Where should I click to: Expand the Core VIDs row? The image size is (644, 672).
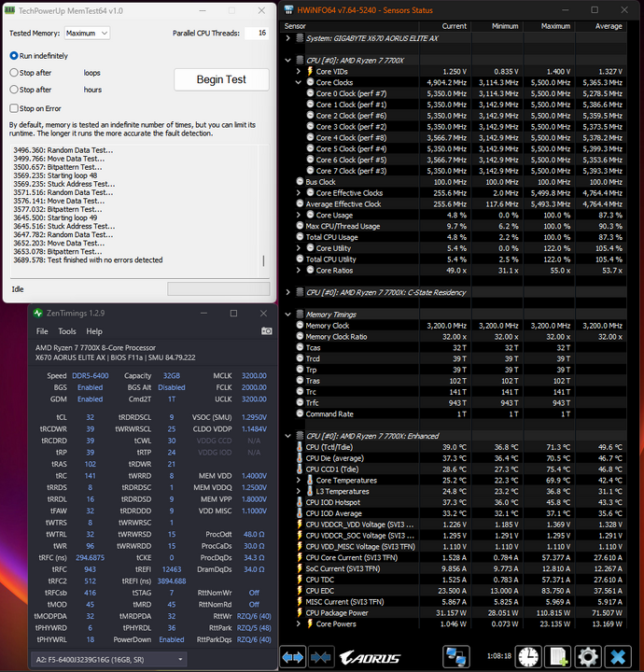coord(299,72)
